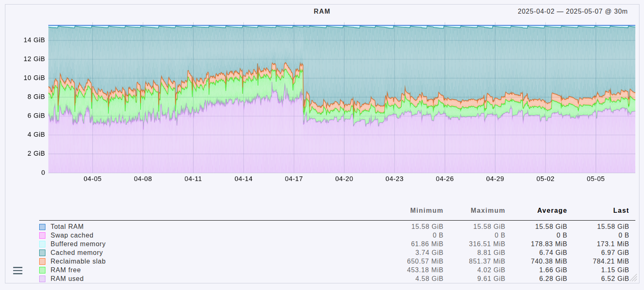
Task: Click the RAM graph title
Action: [x=322, y=12]
